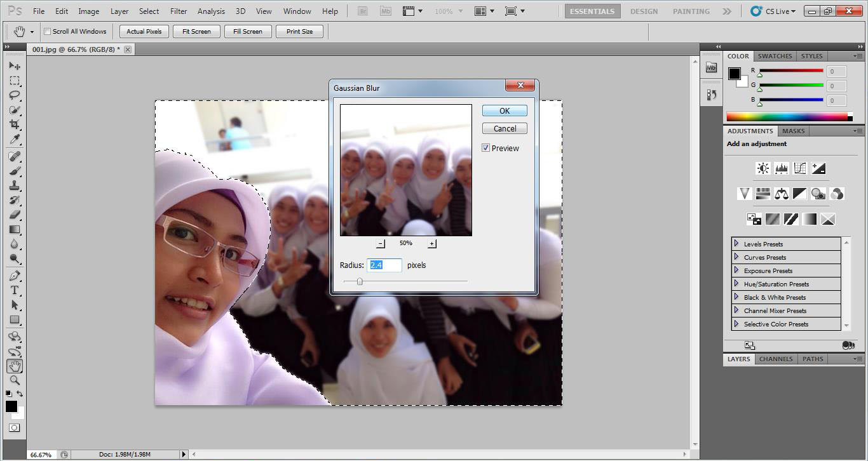
Task: Click the Radius pixels input field
Action: pyautogui.click(x=384, y=265)
